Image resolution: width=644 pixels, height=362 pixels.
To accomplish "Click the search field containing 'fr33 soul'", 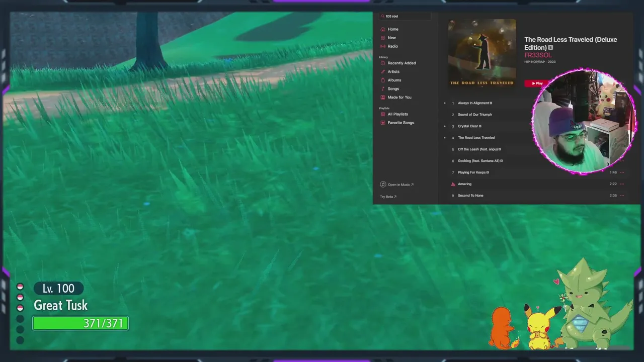I will click(x=405, y=16).
